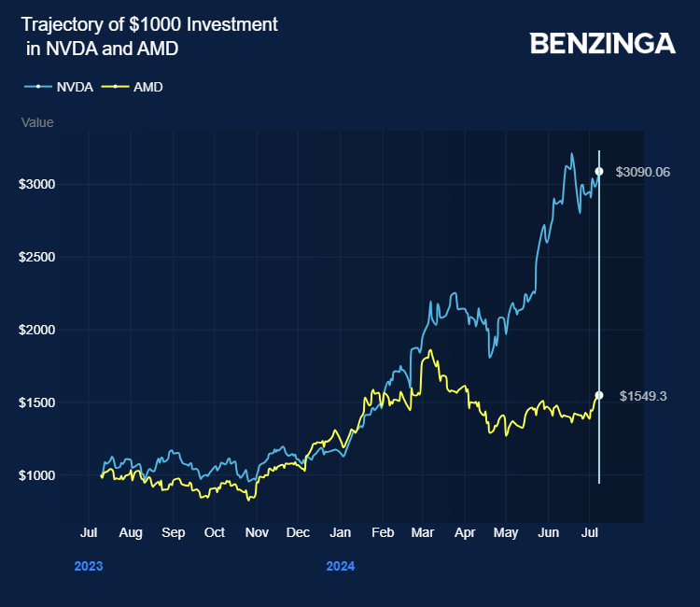Click the Sep month tick label

click(x=173, y=532)
